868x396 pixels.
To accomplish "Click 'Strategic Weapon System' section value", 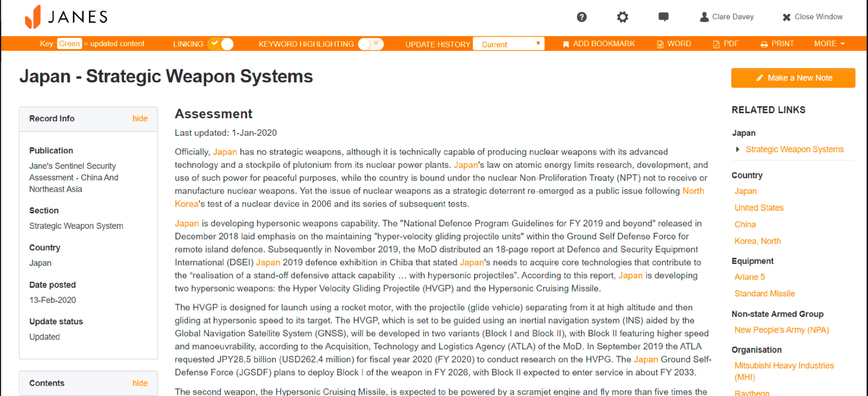I will 76,226.
